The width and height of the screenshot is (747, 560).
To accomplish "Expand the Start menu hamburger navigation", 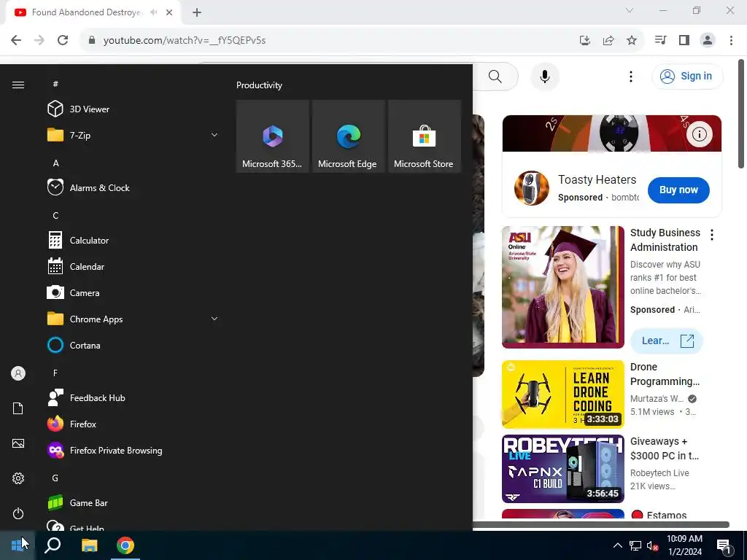I will pyautogui.click(x=18, y=85).
